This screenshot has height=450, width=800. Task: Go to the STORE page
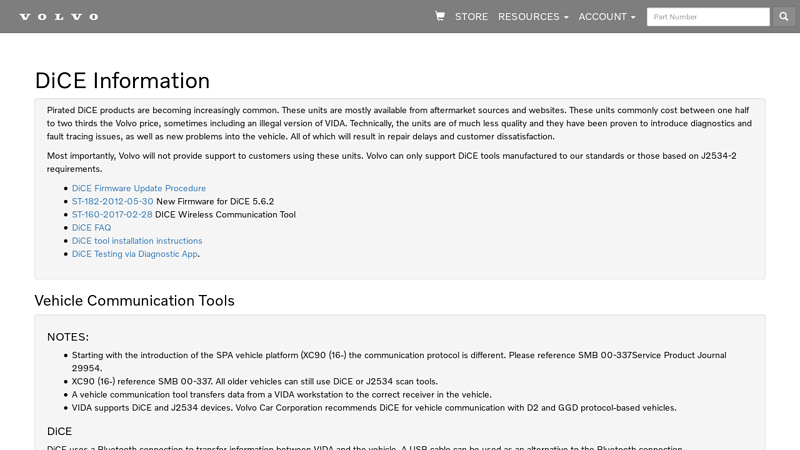[471, 17]
